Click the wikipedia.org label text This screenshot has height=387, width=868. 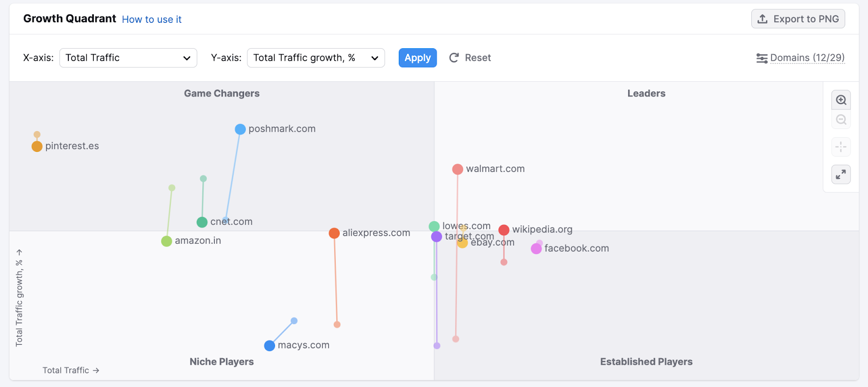(x=542, y=229)
